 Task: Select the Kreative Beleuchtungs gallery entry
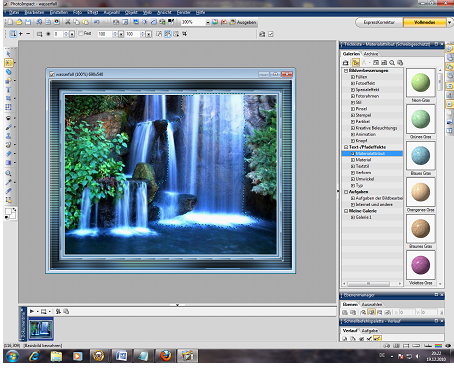tap(376, 128)
